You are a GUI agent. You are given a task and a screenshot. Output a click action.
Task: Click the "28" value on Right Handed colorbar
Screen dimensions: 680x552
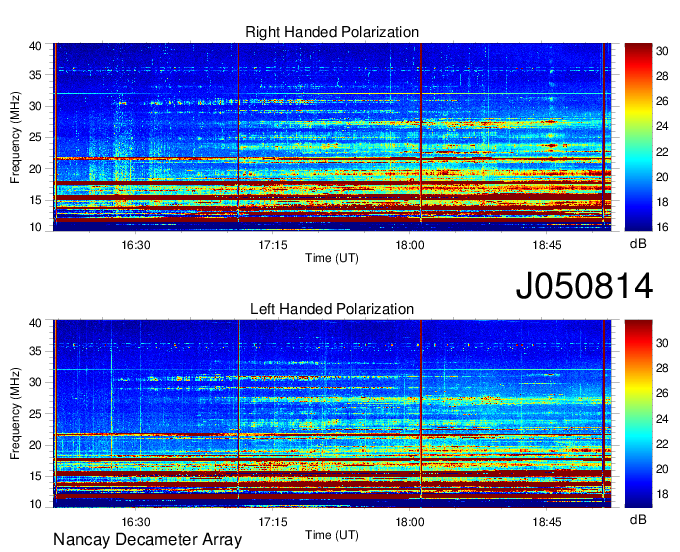pos(662,76)
